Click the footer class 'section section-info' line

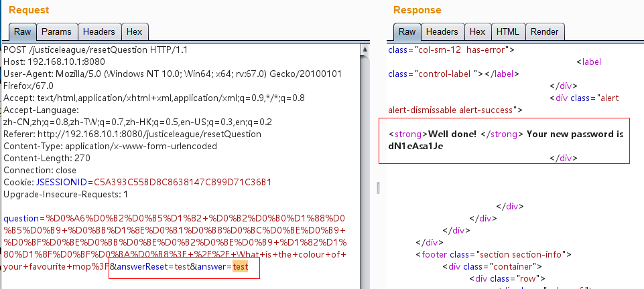(x=493, y=254)
